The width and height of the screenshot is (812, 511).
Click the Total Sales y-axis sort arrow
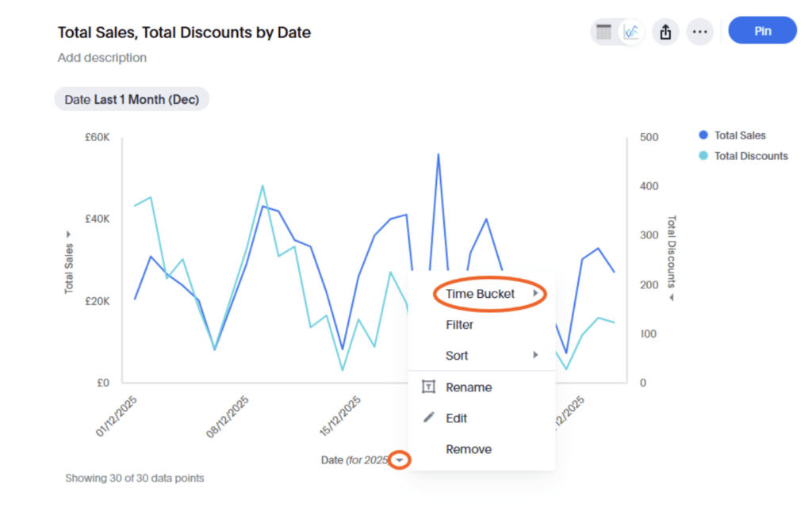[69, 235]
